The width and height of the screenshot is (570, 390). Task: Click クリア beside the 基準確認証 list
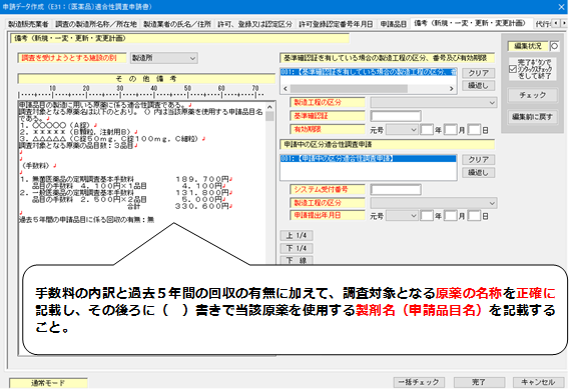(478, 73)
